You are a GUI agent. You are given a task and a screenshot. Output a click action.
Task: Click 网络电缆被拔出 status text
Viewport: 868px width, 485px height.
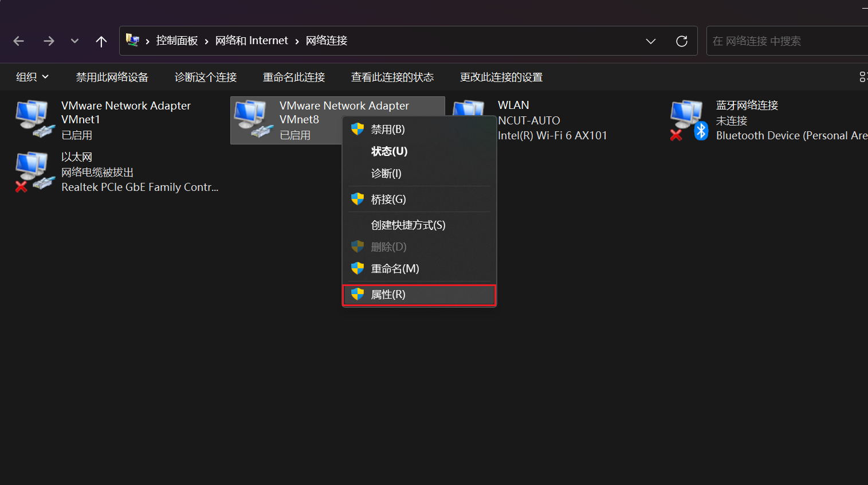tap(97, 172)
